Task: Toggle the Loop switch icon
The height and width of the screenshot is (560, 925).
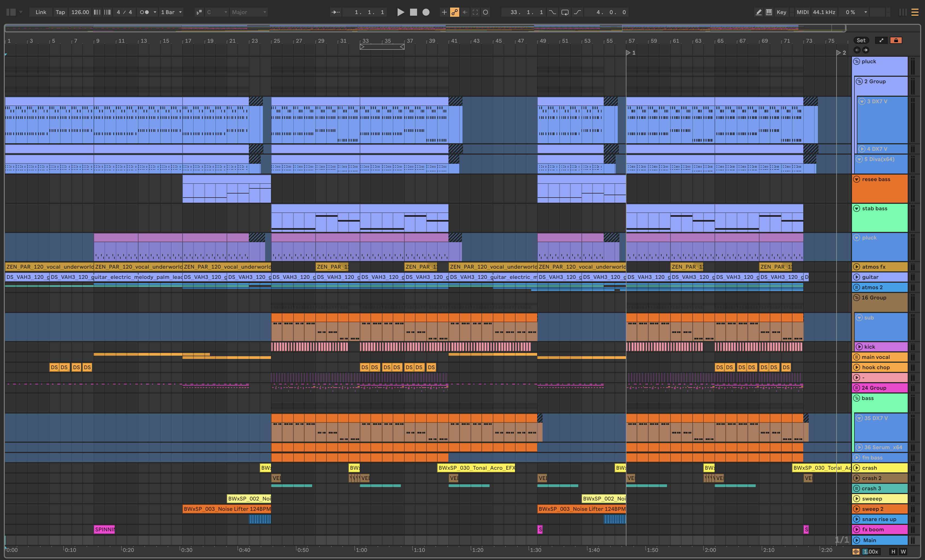Action: 565,12
